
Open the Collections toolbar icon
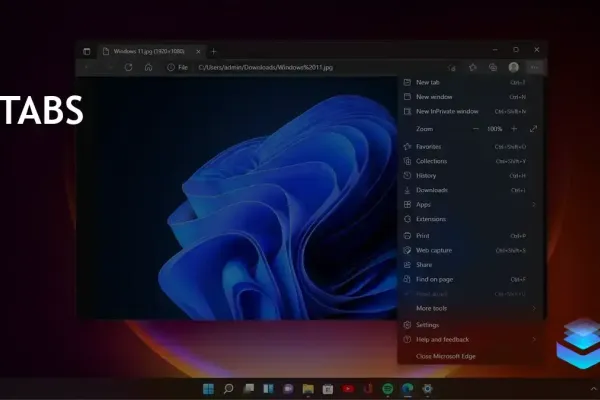pos(493,67)
